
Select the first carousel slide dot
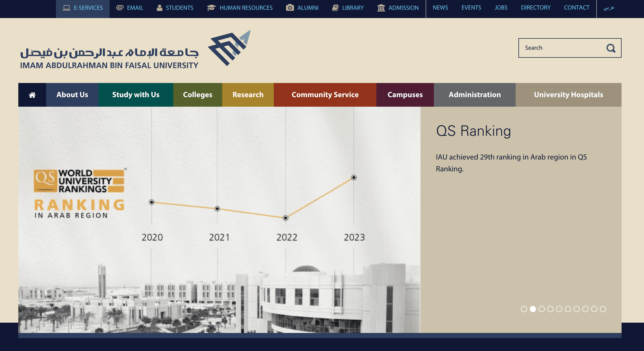524,309
